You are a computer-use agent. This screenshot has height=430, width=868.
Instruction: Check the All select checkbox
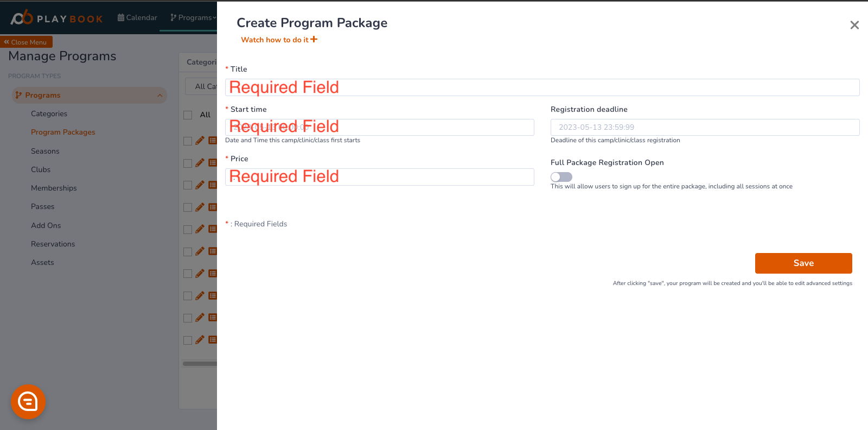tap(188, 115)
